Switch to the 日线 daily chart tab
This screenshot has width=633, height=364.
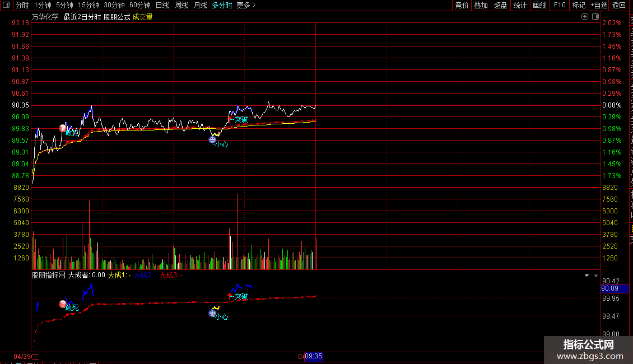point(162,5)
